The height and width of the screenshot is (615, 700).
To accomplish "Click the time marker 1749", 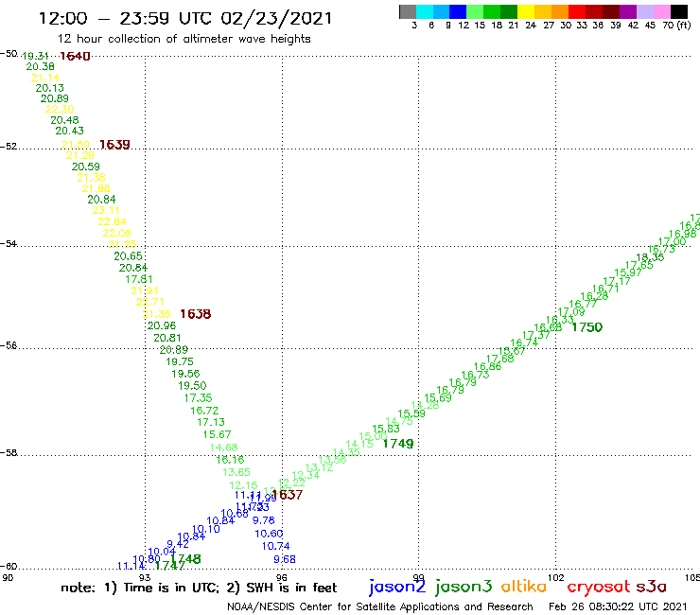I will [398, 444].
